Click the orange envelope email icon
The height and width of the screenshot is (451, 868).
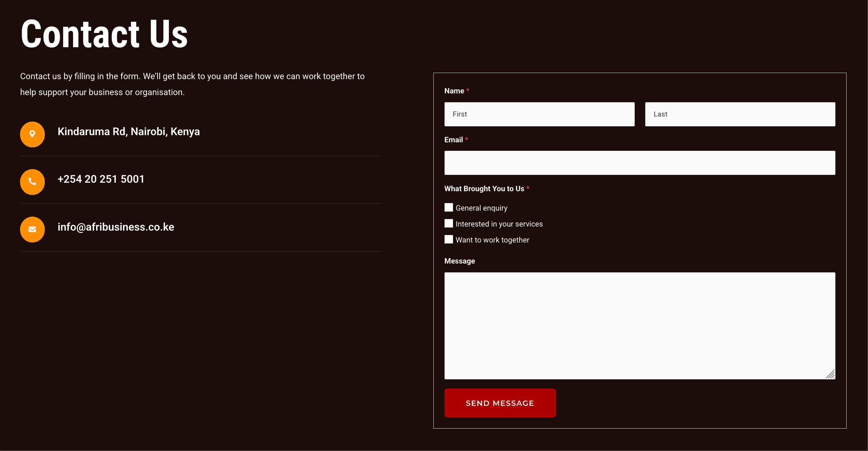32,229
